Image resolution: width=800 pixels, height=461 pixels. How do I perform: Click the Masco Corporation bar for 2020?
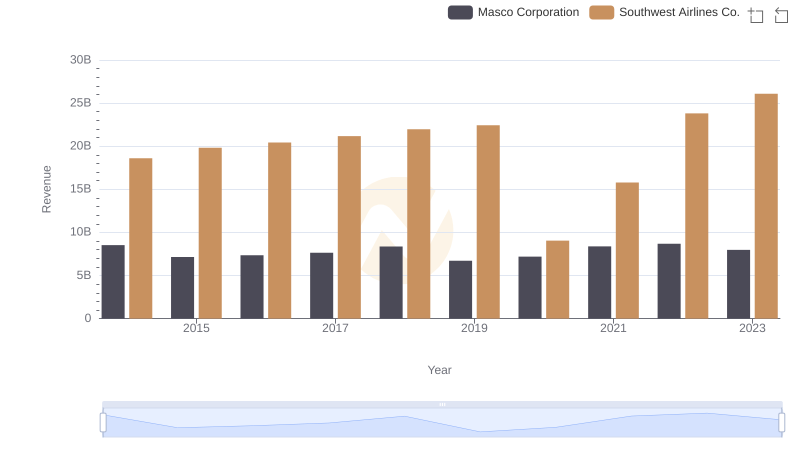530,288
